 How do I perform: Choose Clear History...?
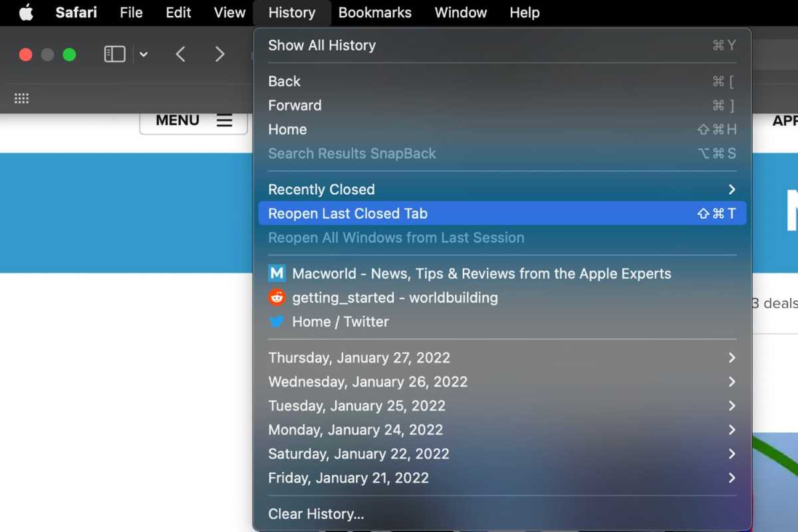tap(502, 514)
